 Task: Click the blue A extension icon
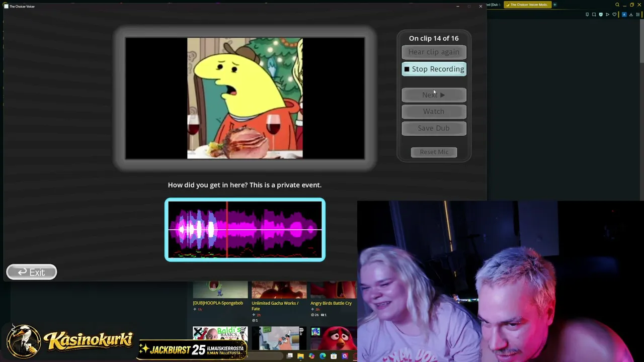[624, 15]
